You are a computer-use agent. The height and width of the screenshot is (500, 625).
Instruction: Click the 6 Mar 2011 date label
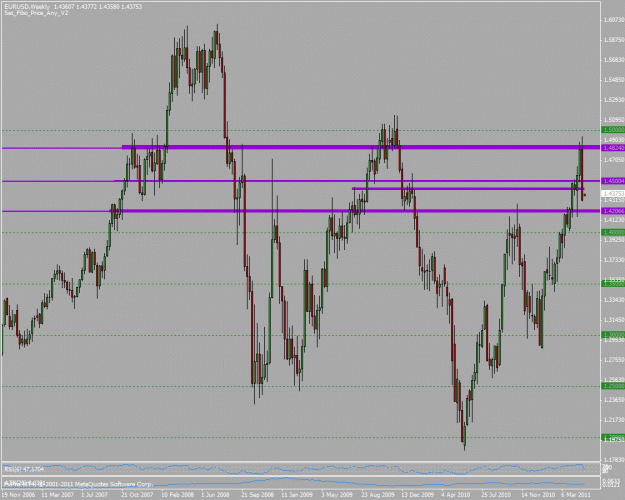click(x=576, y=495)
